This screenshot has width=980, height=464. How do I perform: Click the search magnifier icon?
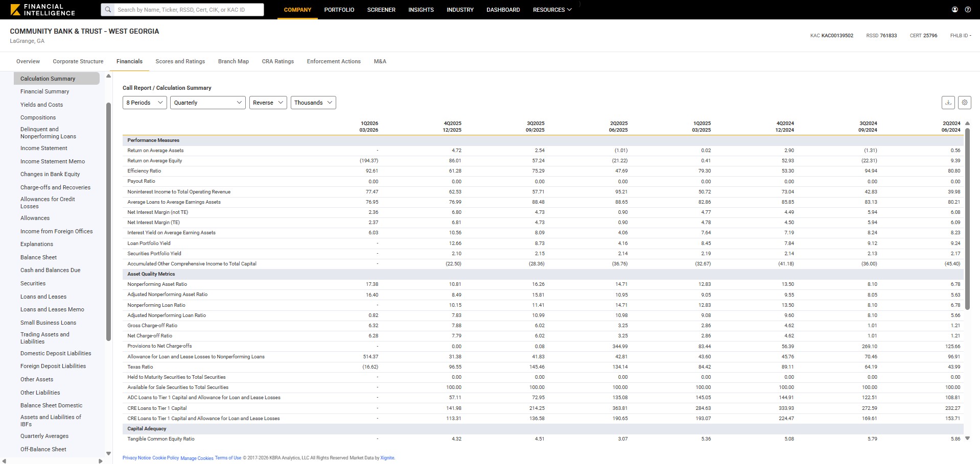[108, 10]
